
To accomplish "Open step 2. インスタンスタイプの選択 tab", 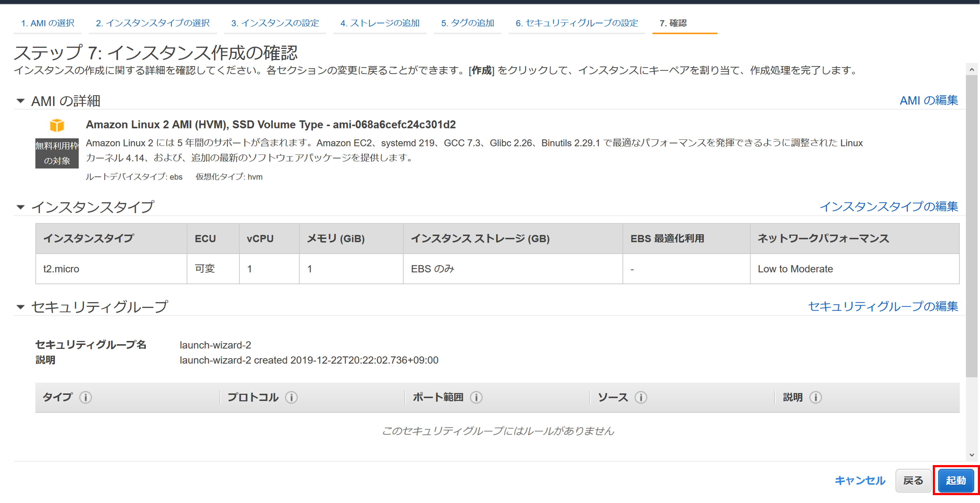I will coord(152,23).
